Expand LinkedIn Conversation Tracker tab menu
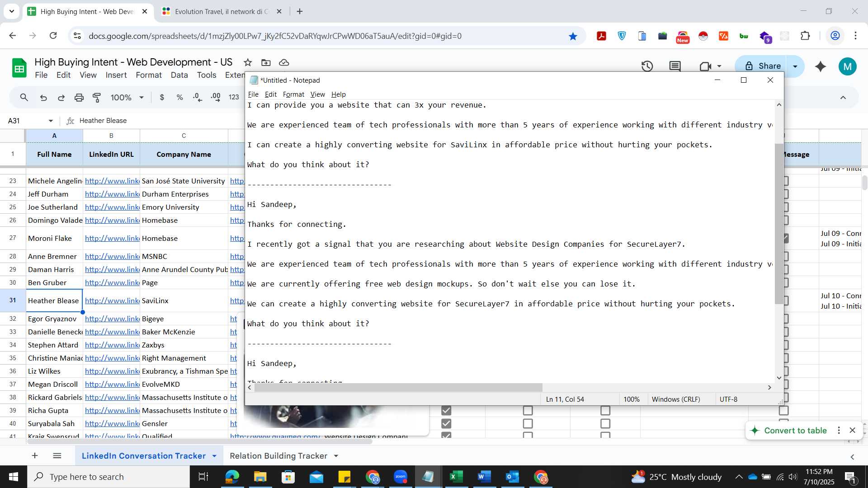Image resolution: width=868 pixels, height=488 pixels. [x=214, y=456]
